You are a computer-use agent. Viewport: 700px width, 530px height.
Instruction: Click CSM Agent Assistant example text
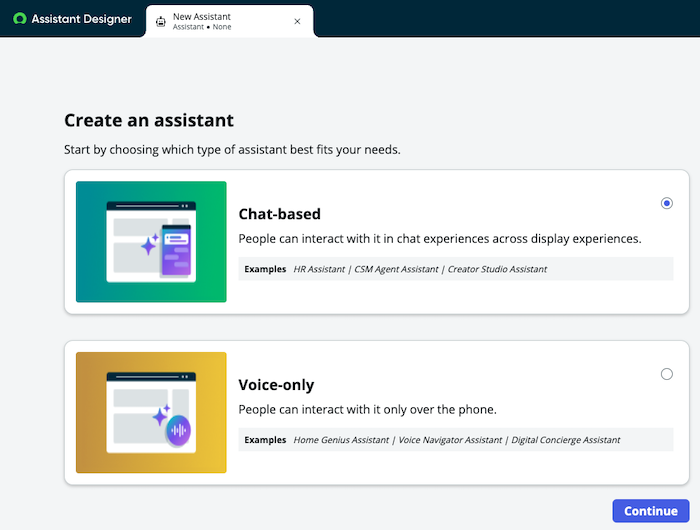396,269
